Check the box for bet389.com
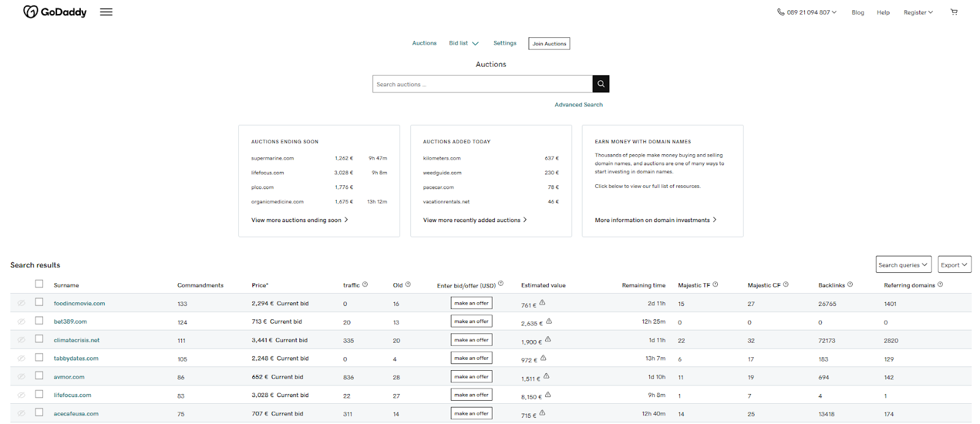 point(39,321)
